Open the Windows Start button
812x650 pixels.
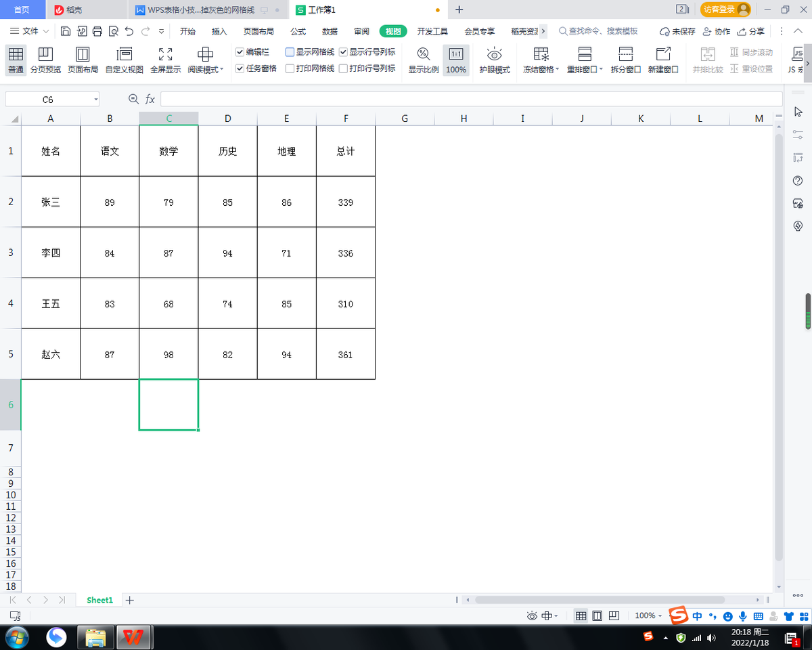[x=16, y=637]
